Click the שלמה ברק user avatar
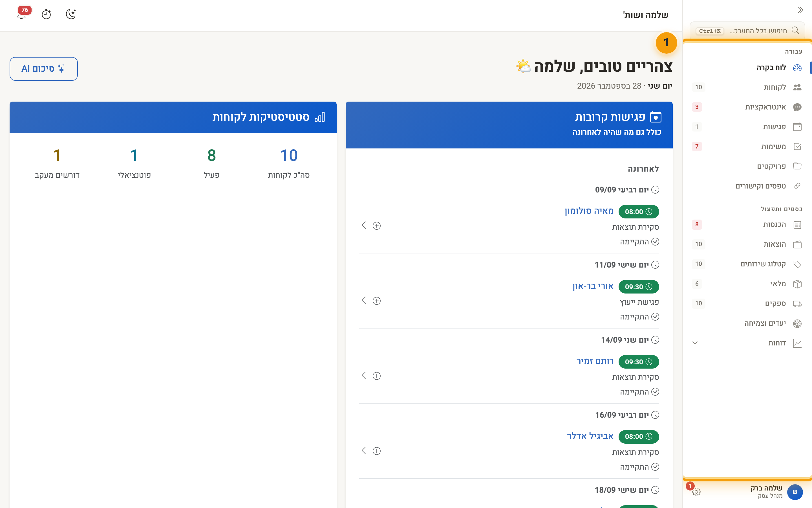The height and width of the screenshot is (508, 812). 795,492
